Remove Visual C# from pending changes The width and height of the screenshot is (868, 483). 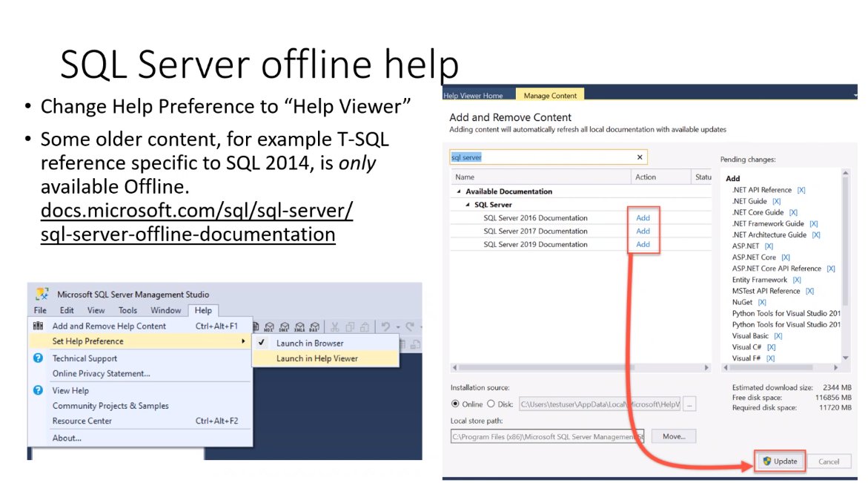pyautogui.click(x=771, y=346)
